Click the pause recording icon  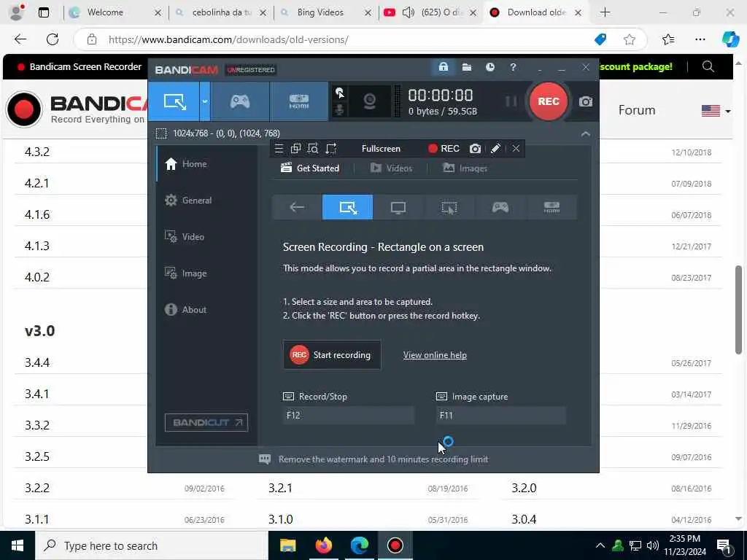(511, 101)
